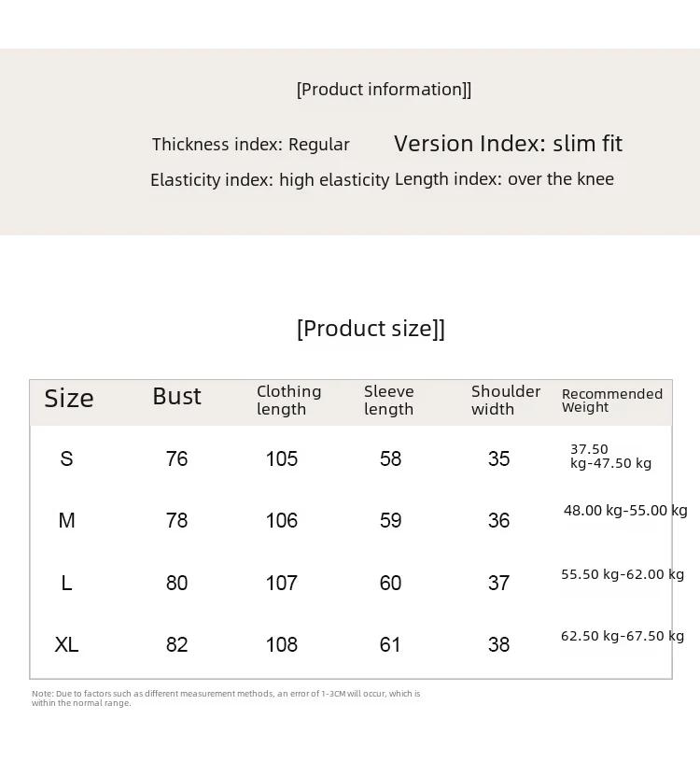The height and width of the screenshot is (761, 700).
Task: Click the Sleeve length column header
Action: click(x=389, y=401)
